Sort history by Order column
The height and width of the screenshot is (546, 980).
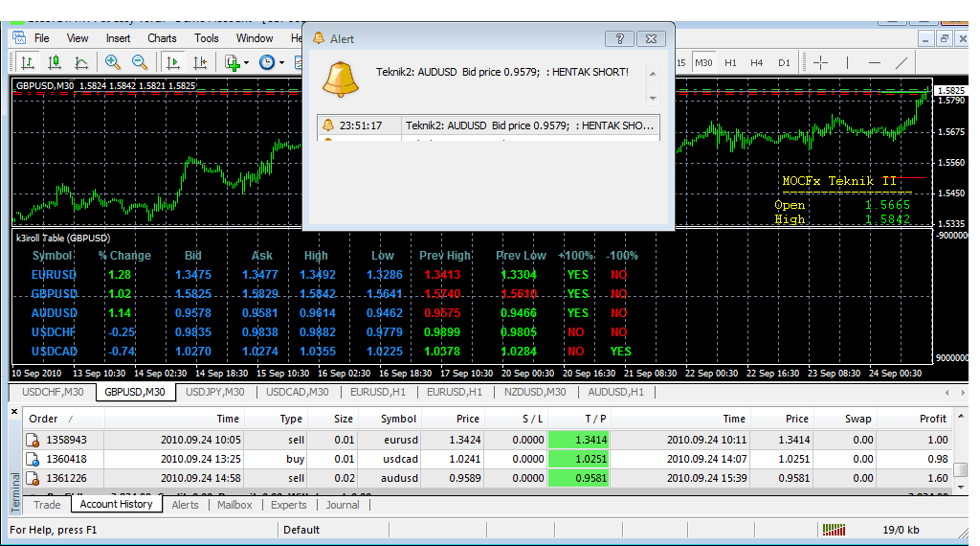click(x=63, y=419)
